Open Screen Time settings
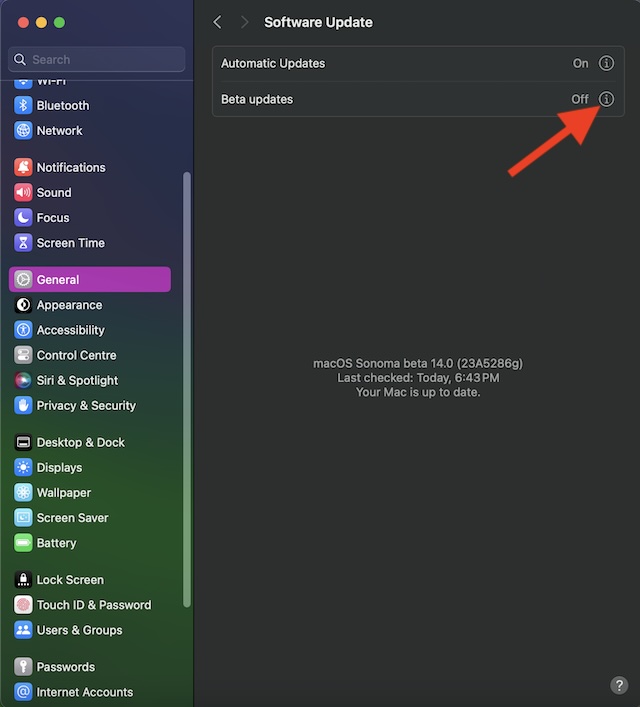The image size is (640, 707). 70,242
